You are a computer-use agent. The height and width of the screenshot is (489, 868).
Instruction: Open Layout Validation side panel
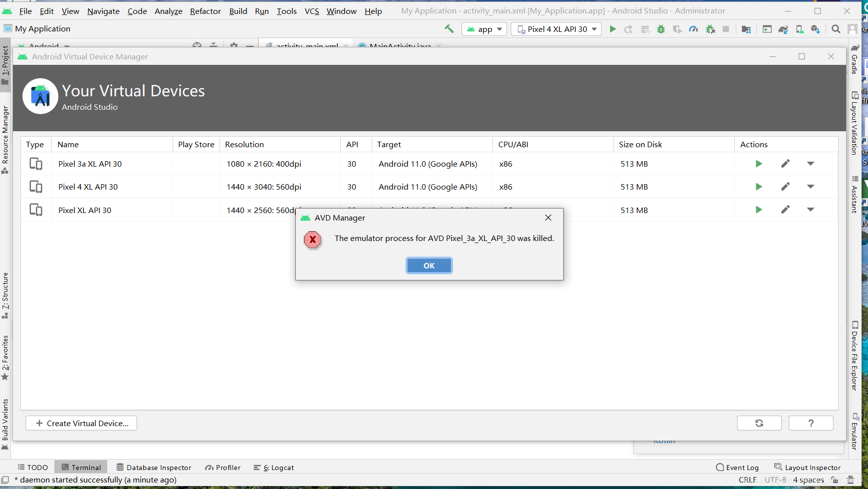point(855,123)
